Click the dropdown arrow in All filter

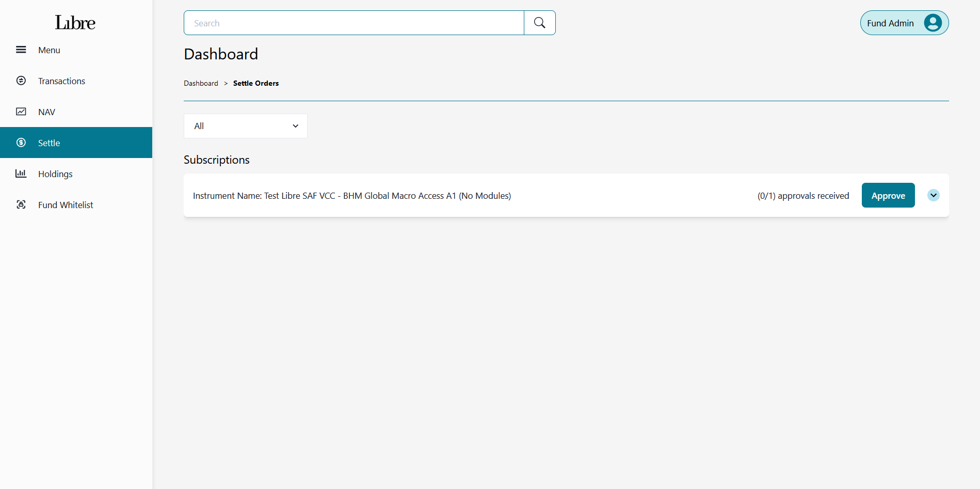[295, 126]
